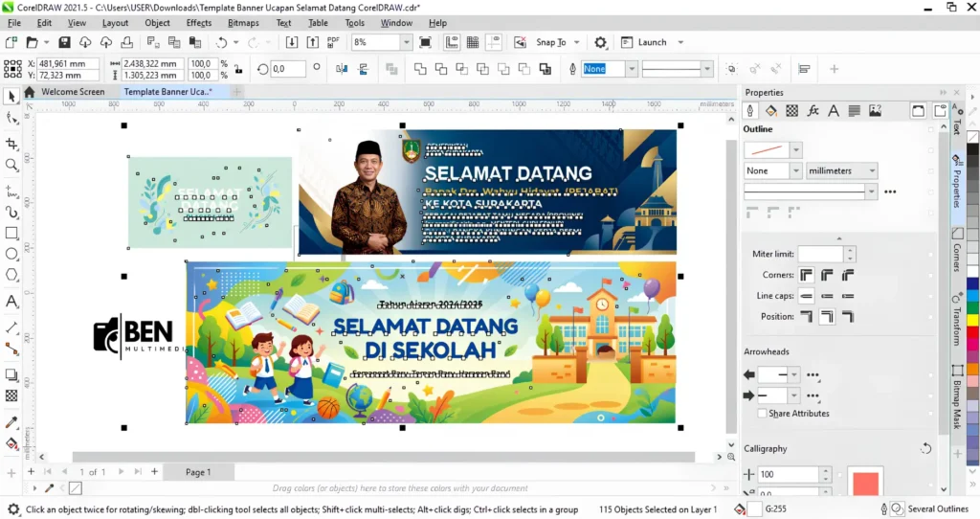Select the Polygon tool
The image size is (980, 519).
11,275
